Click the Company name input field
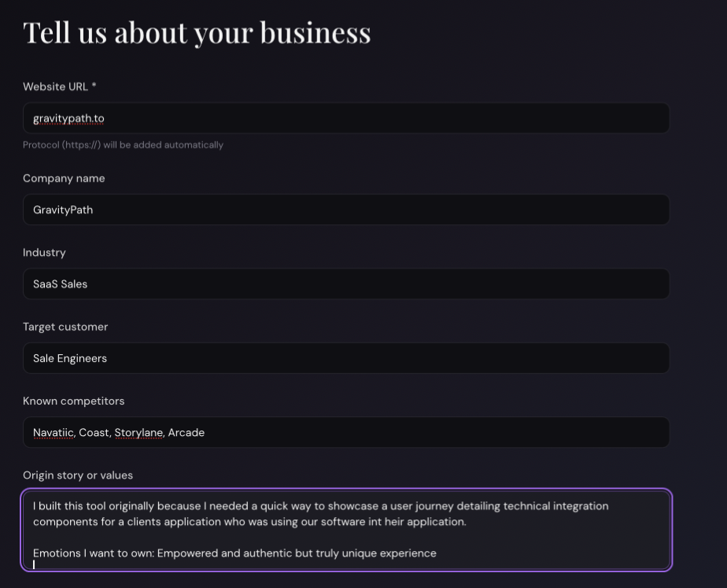This screenshot has width=727, height=588. pos(346,209)
